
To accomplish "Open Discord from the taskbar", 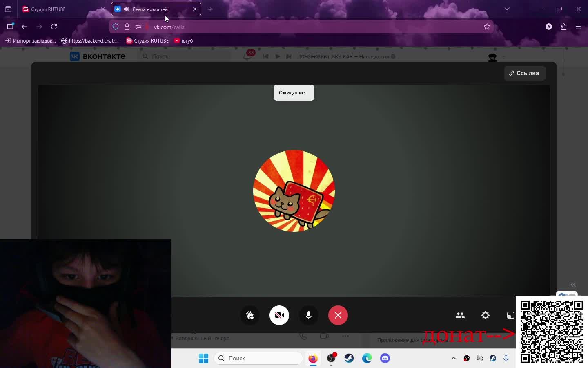I will click(x=385, y=358).
